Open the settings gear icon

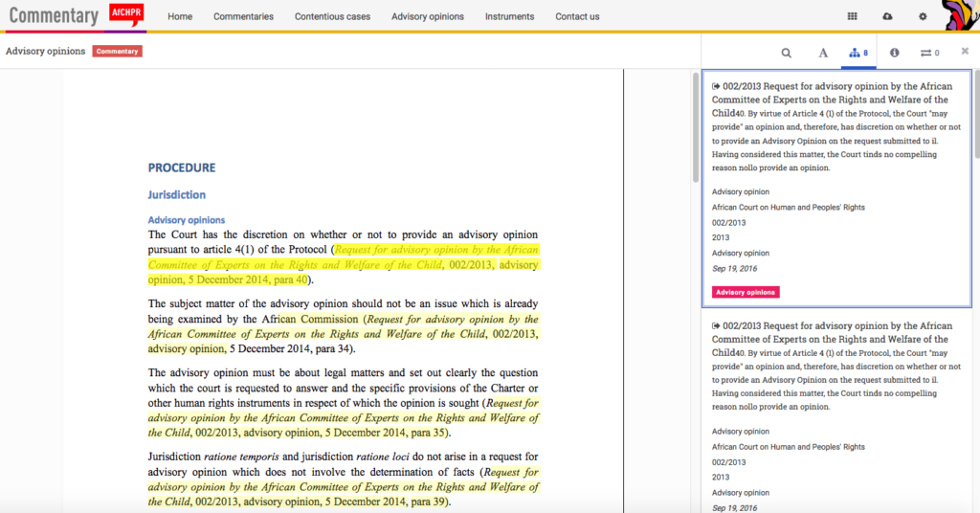(x=923, y=16)
